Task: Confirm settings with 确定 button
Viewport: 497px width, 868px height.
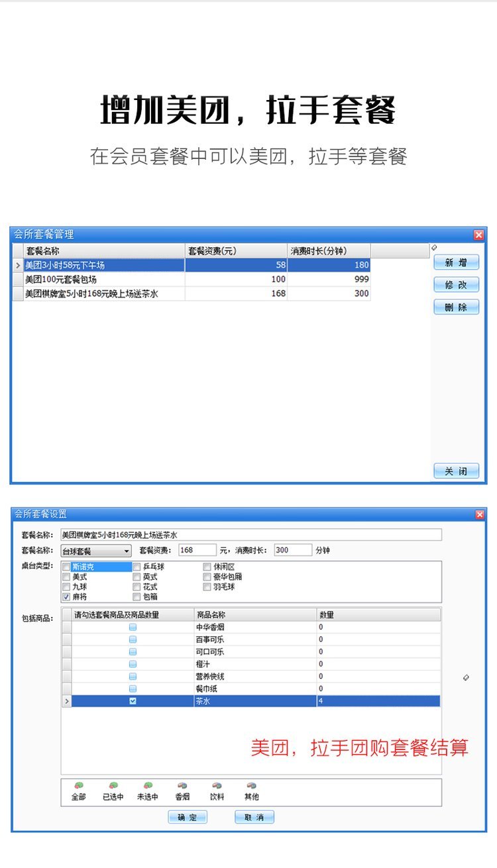Action: 188,818
